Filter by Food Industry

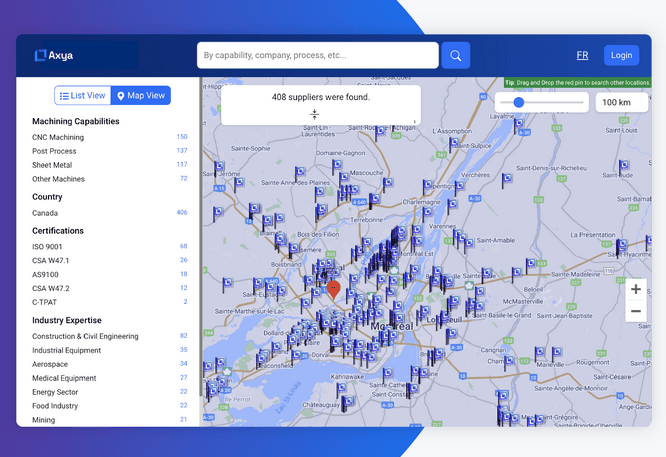[110, 406]
